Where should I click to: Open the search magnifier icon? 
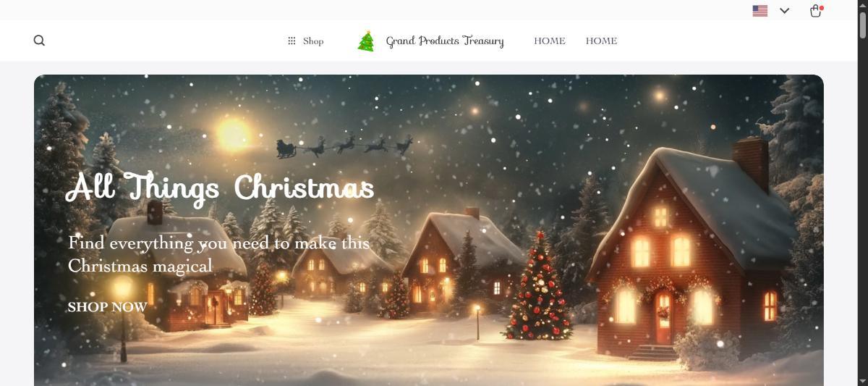click(x=39, y=41)
